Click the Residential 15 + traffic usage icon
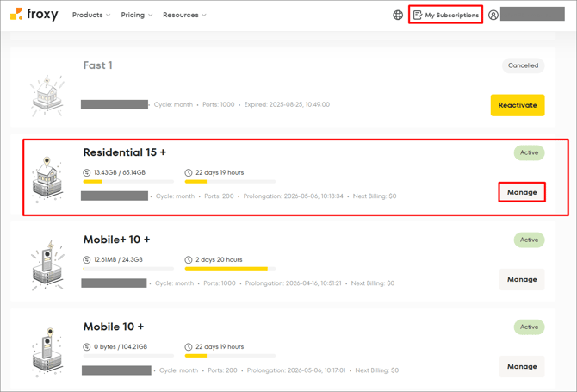The width and height of the screenshot is (577, 392). [x=87, y=173]
